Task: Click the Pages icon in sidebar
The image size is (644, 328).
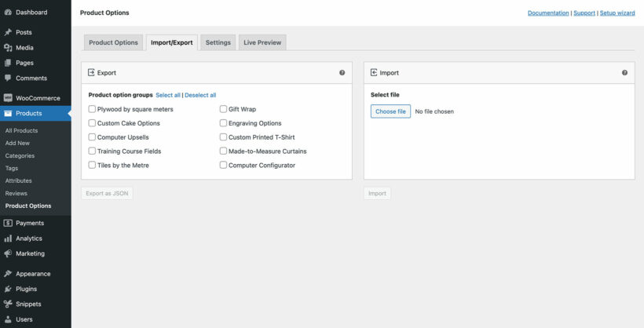Action: [7, 63]
